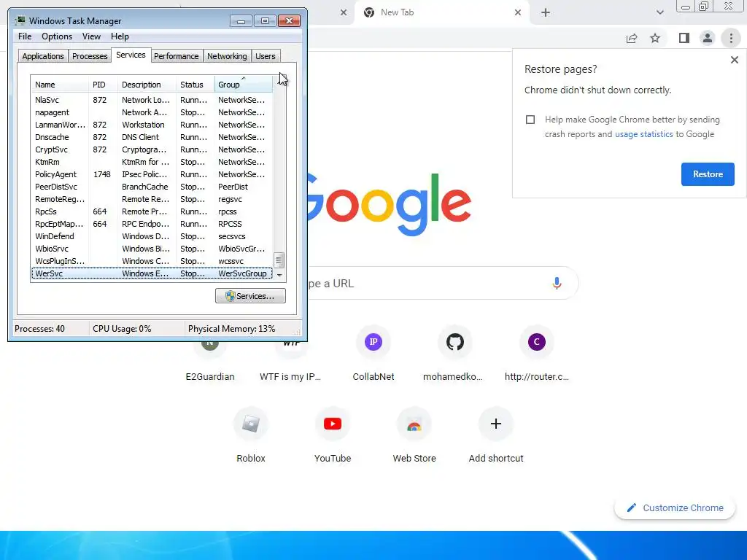Open the CollabNet shortcut icon
This screenshot has width=747, height=560.
[373, 341]
